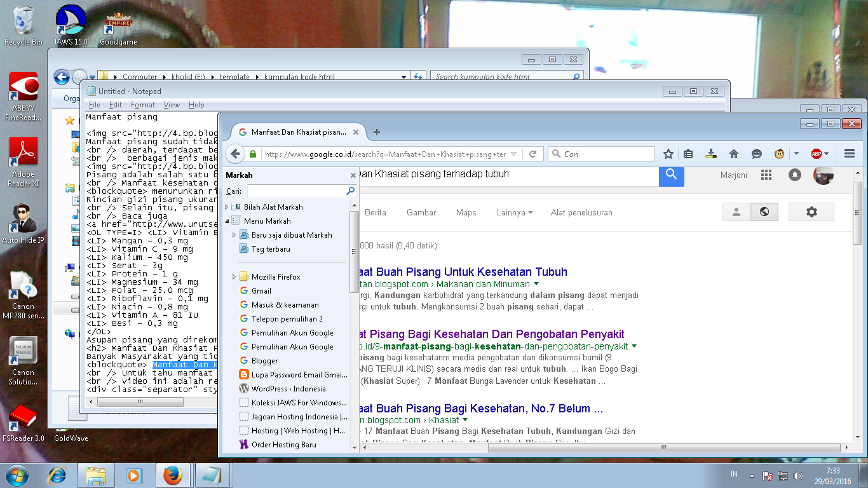The width and height of the screenshot is (868, 488).
Task: Close the Markah bookmarks sidebar
Action: (353, 175)
